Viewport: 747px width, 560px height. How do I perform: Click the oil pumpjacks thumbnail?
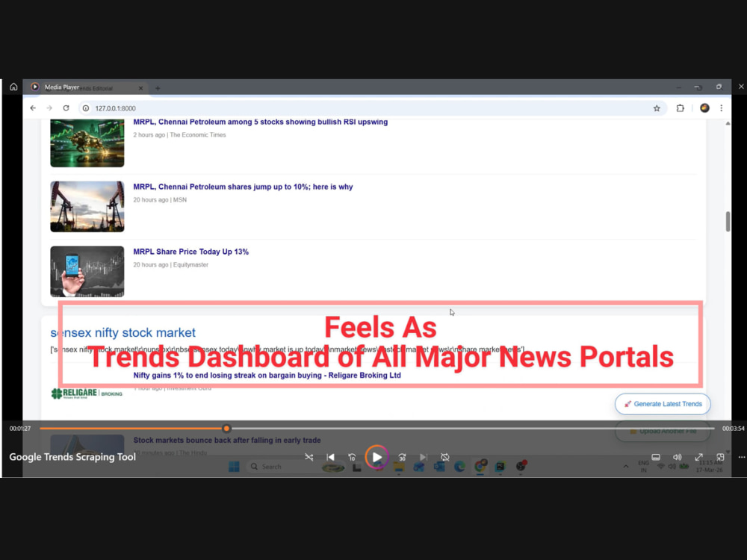click(x=87, y=207)
